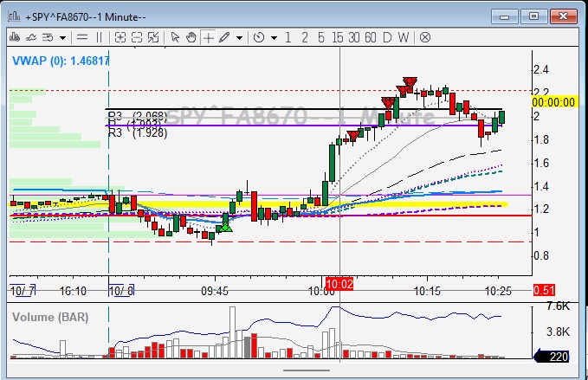The width and height of the screenshot is (588, 380).
Task: Click the 10:25 time axis label
Action: click(498, 291)
